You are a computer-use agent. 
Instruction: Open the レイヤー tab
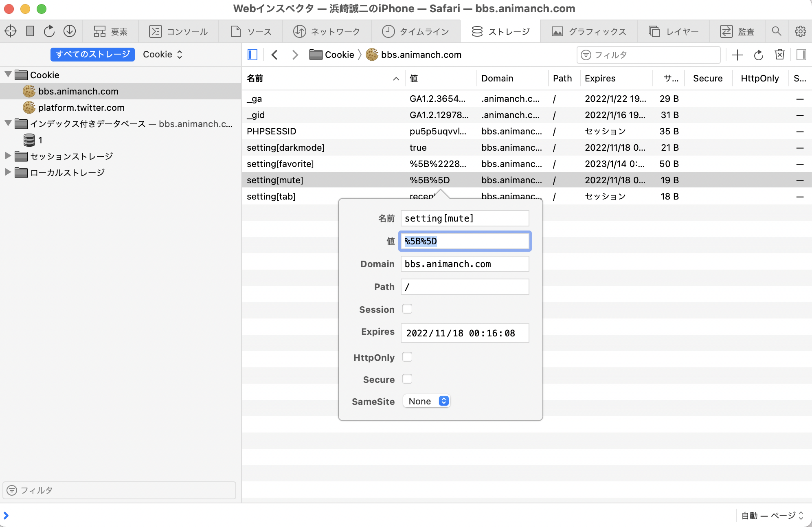coord(674,31)
